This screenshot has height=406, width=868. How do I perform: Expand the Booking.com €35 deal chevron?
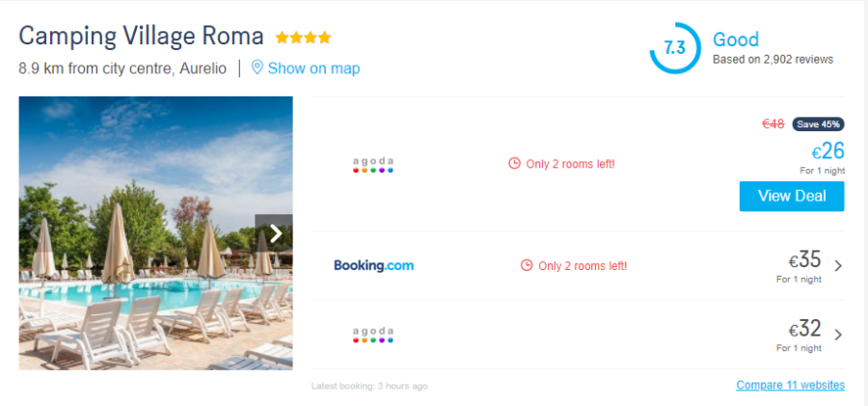point(837,266)
